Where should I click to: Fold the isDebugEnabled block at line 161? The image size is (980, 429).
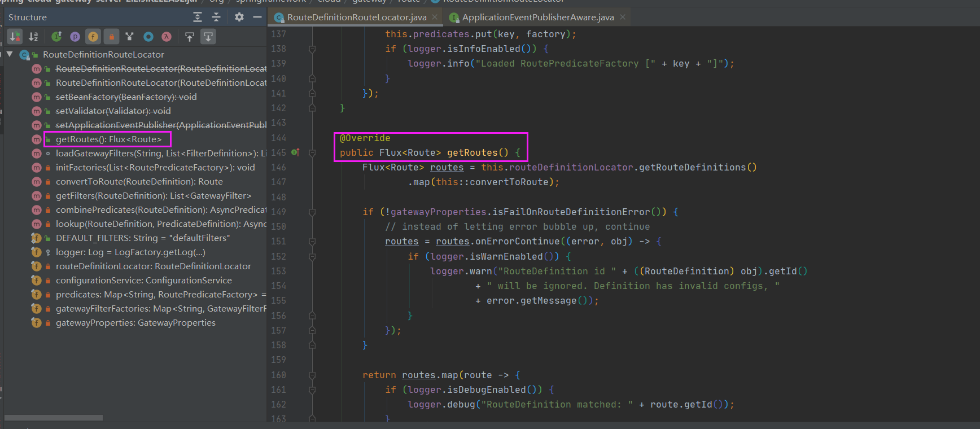click(312, 390)
